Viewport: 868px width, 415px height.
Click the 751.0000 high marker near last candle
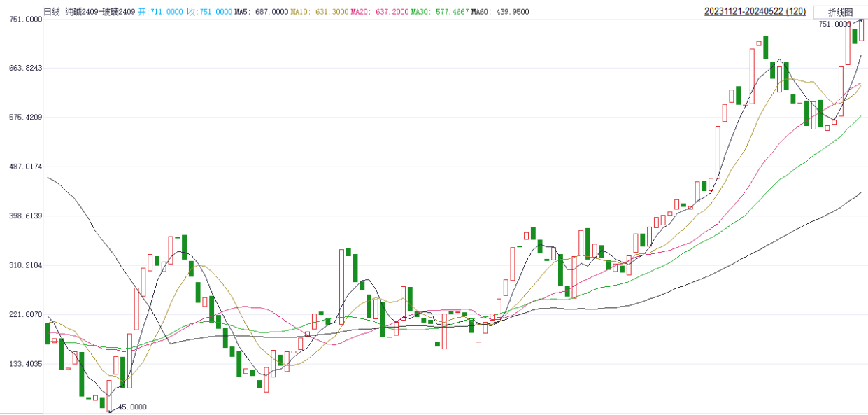(834, 24)
